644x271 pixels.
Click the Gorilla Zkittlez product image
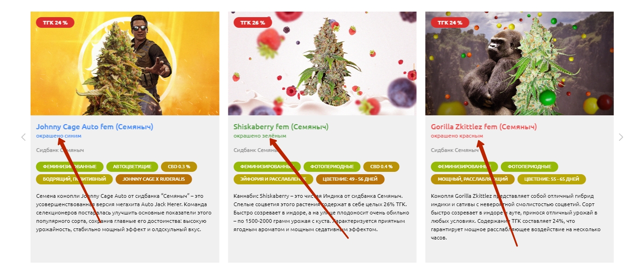click(x=519, y=63)
